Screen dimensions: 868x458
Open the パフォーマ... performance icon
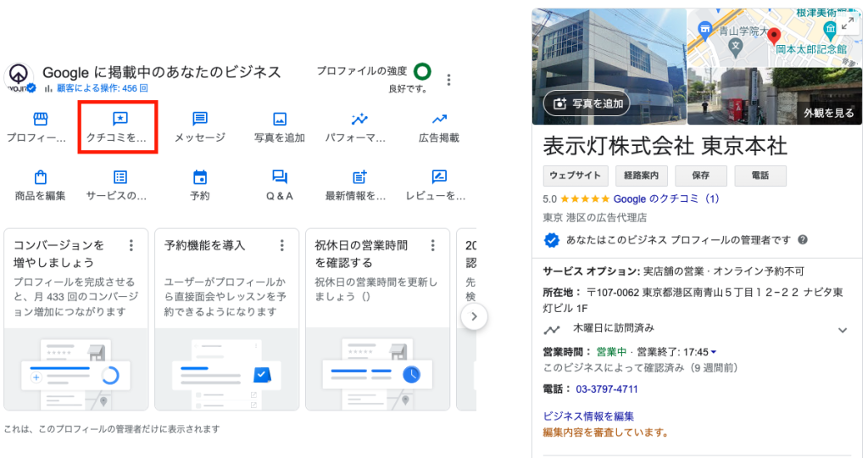359,119
